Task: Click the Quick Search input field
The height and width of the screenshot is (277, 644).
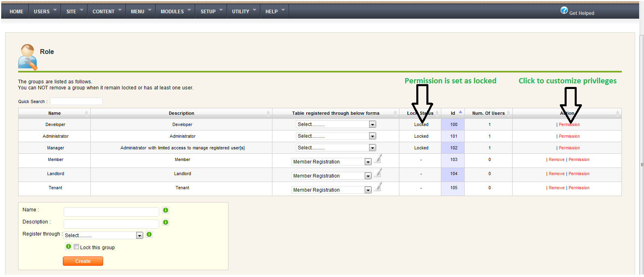Action: tap(76, 101)
